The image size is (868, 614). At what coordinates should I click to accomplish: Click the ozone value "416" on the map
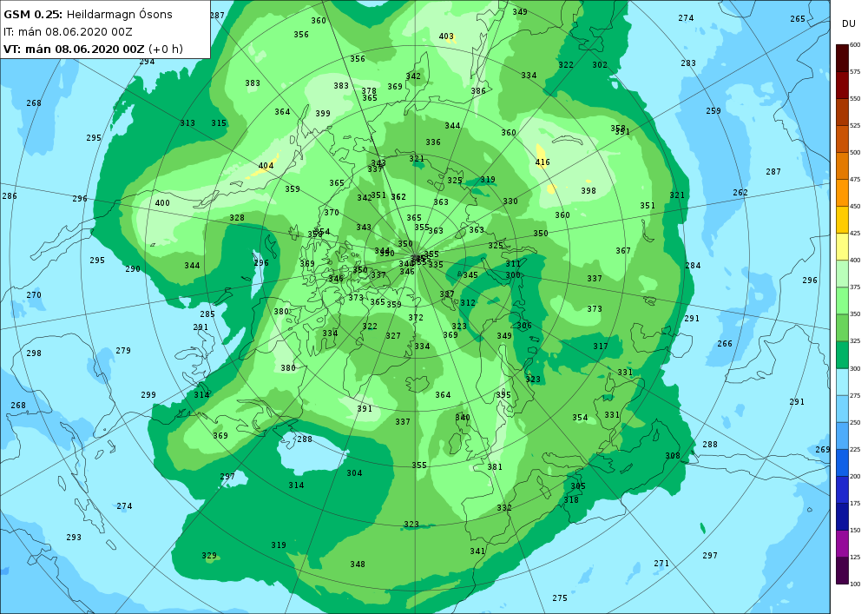(x=542, y=162)
